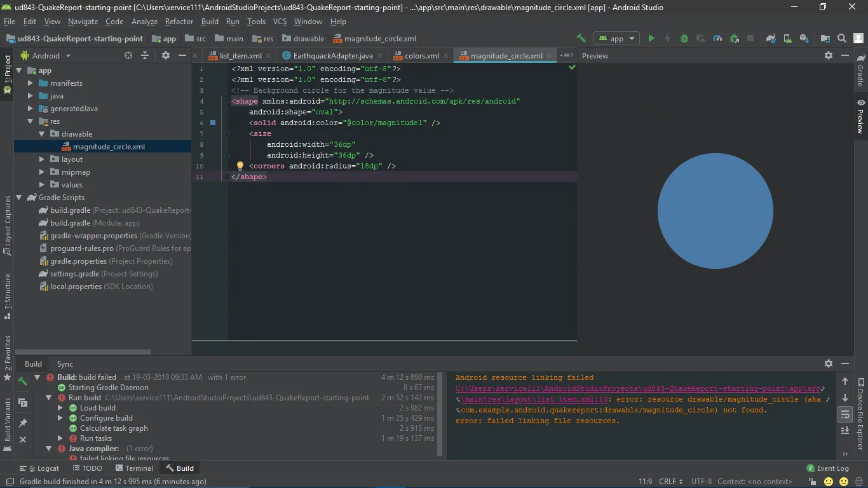Click the green Run app button

pyautogui.click(x=651, y=39)
